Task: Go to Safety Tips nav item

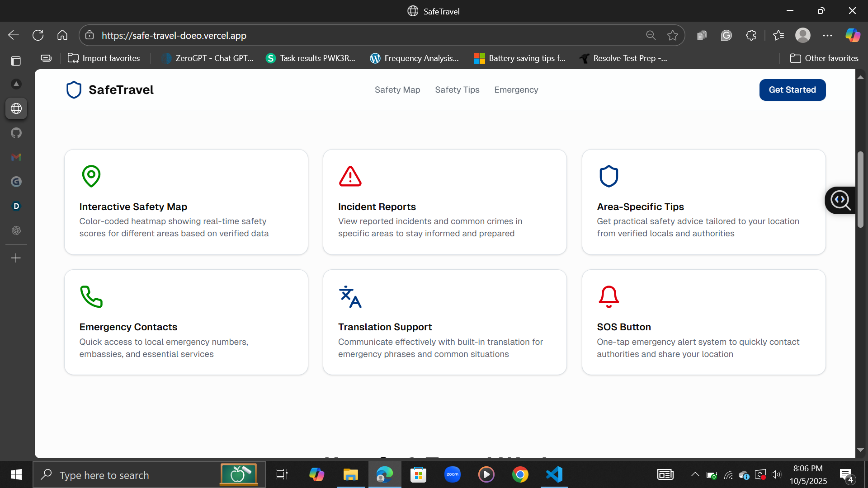Action: tap(457, 90)
